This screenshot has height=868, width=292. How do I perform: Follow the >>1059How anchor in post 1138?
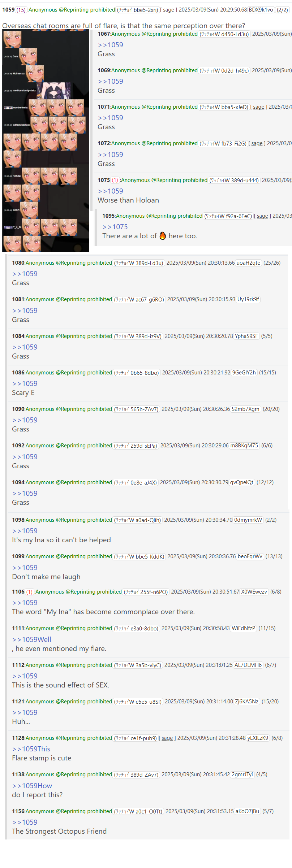[32, 786]
